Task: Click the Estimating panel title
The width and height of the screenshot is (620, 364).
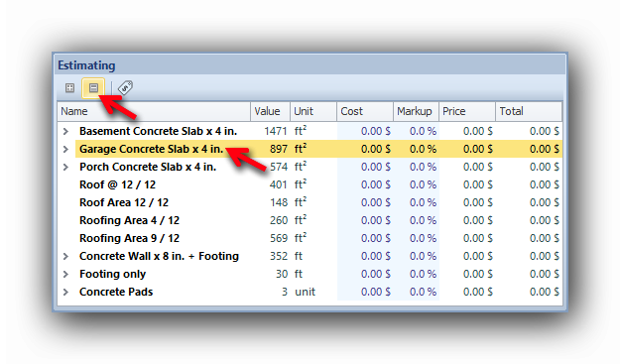Action: (86, 65)
